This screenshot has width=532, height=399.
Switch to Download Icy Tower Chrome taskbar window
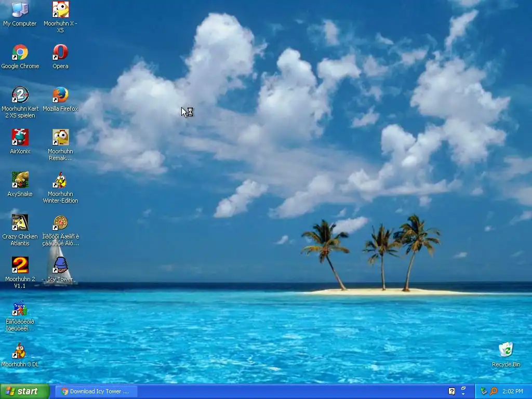coord(96,391)
